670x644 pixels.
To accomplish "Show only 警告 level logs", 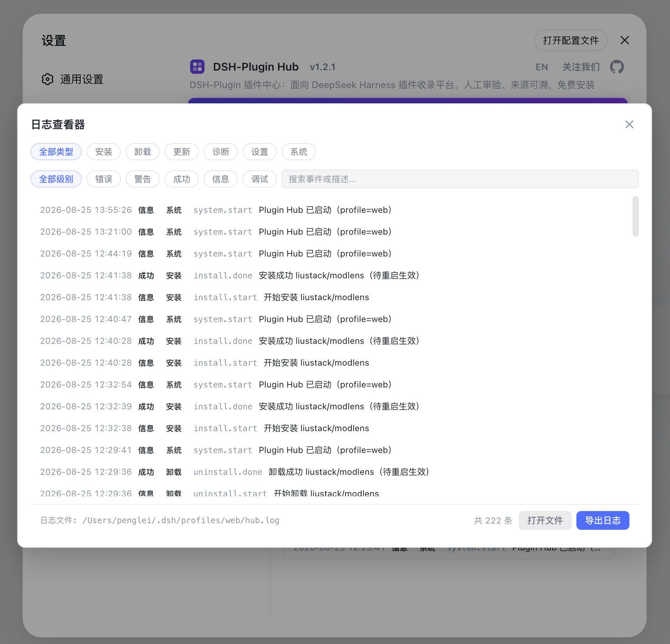I will [x=143, y=179].
